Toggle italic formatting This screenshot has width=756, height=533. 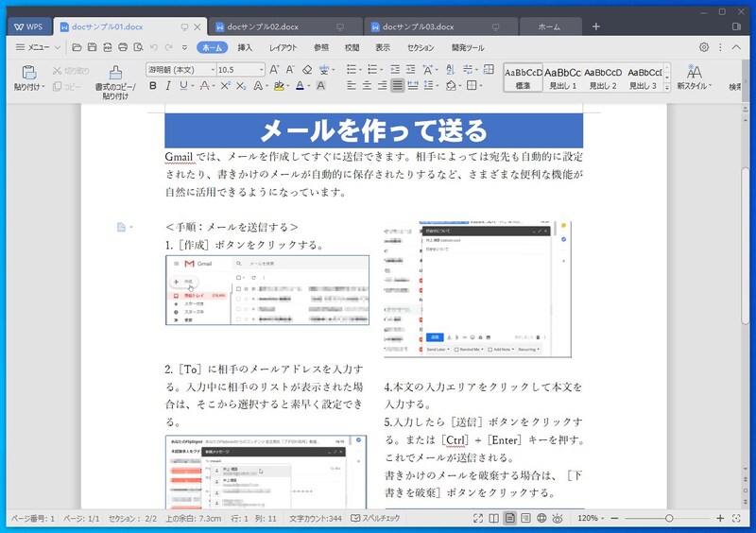point(168,86)
